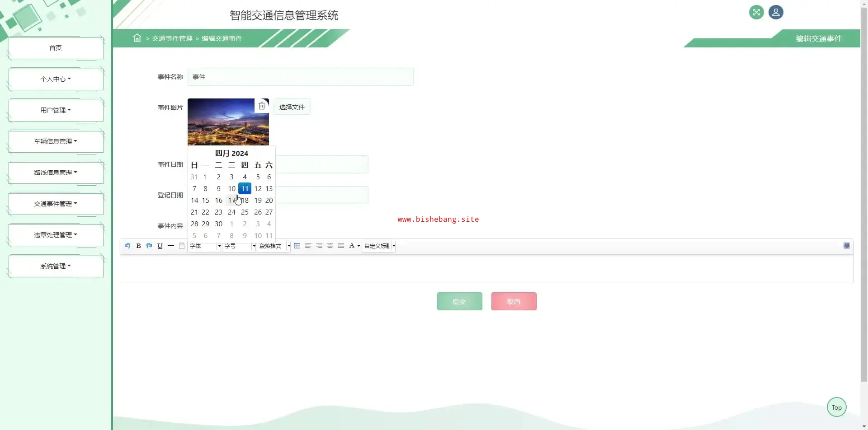Insert a table in the editor

pyautogui.click(x=297, y=246)
